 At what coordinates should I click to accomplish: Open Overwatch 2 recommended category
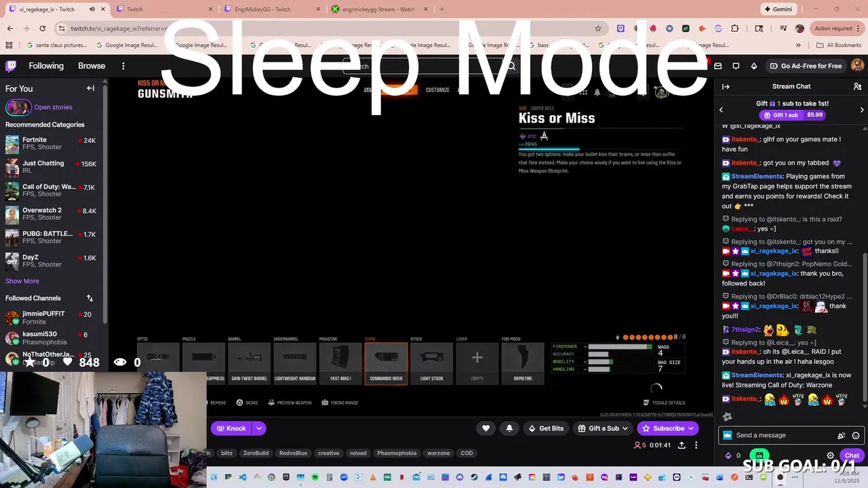point(52,214)
